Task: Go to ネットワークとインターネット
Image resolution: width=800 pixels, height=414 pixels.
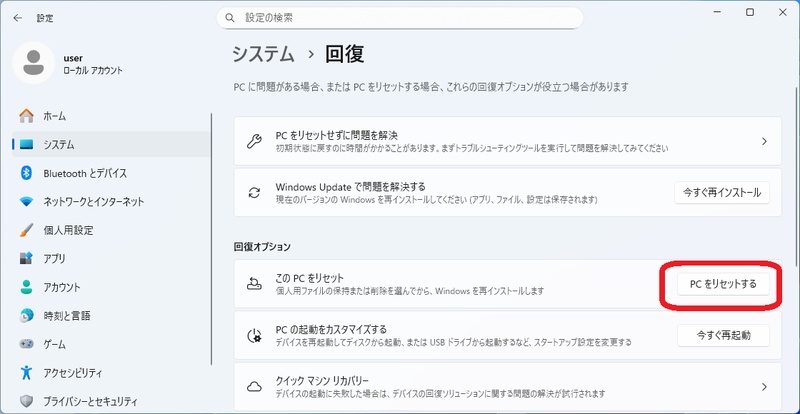Action: [111, 202]
